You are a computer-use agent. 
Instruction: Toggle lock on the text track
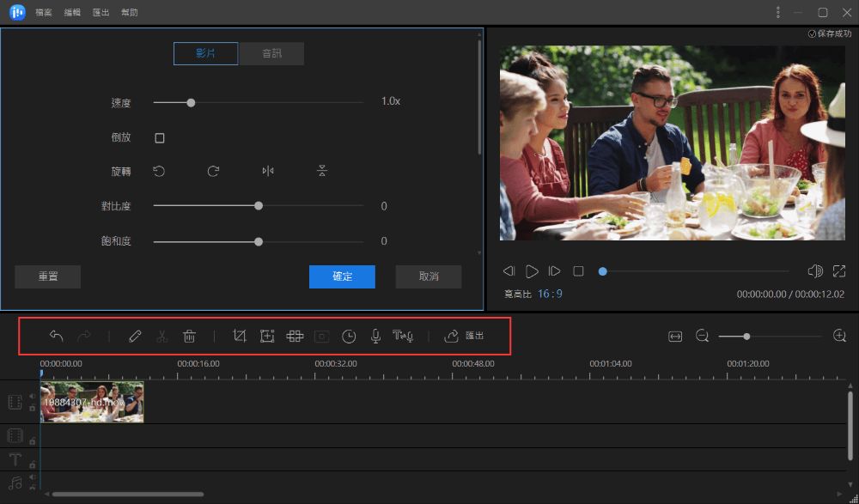[x=33, y=465]
